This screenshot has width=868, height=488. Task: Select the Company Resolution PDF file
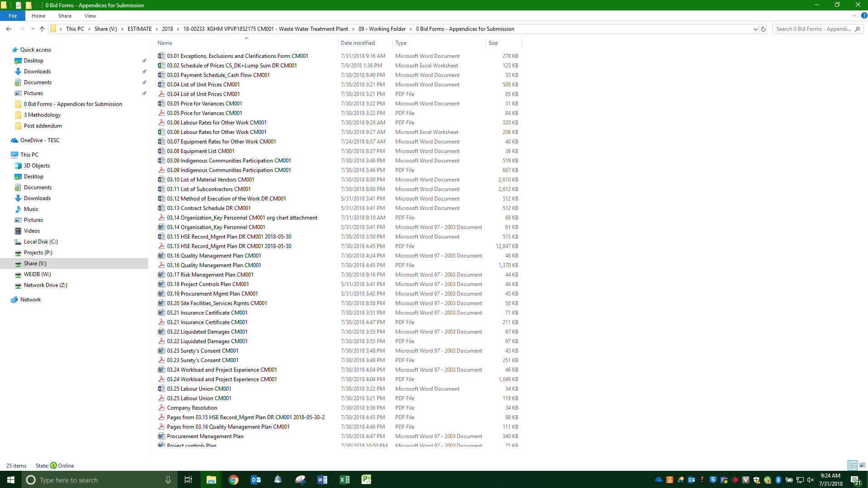pyautogui.click(x=192, y=408)
